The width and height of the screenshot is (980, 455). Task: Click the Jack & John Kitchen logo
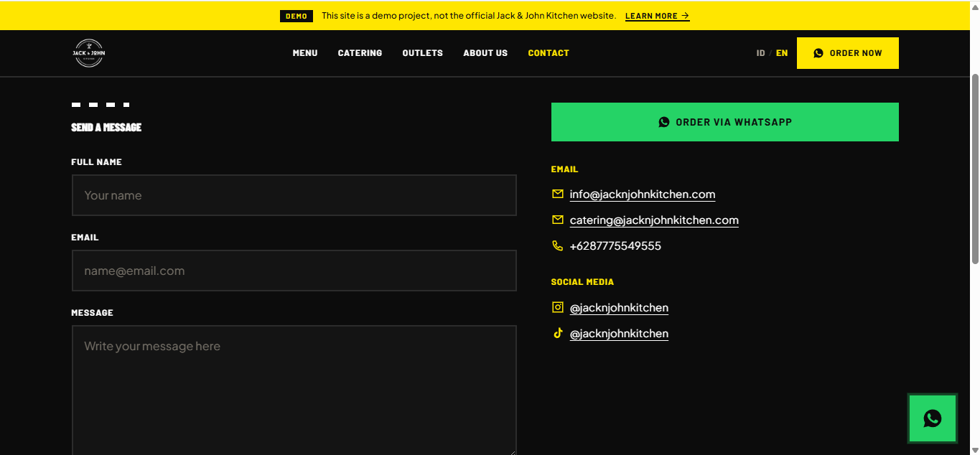89,53
